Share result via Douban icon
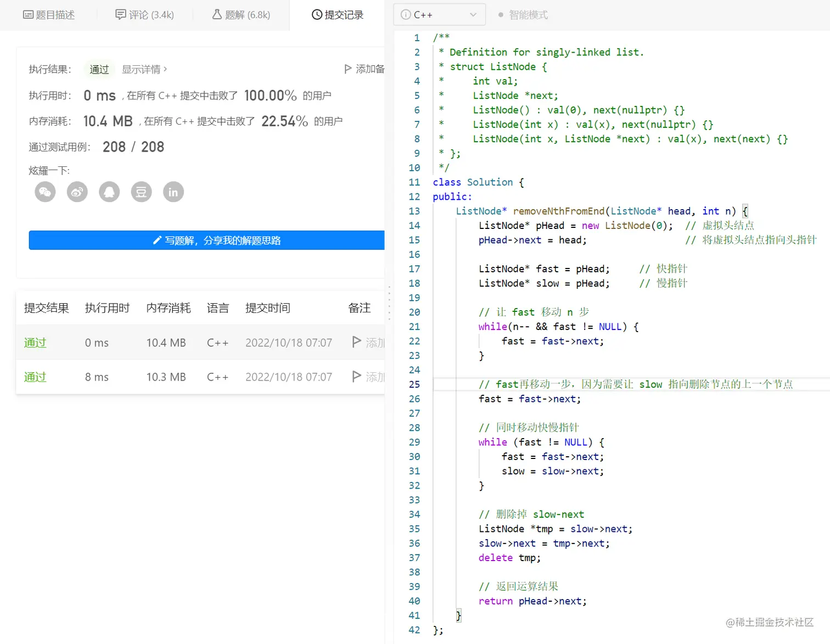The image size is (830, 644). click(x=141, y=192)
